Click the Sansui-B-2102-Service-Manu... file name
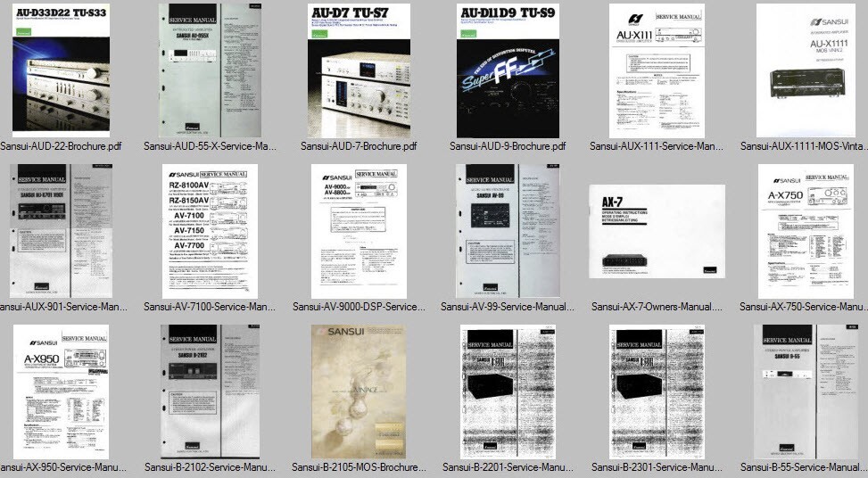Viewport: 868px width, 478px height. 210,467
